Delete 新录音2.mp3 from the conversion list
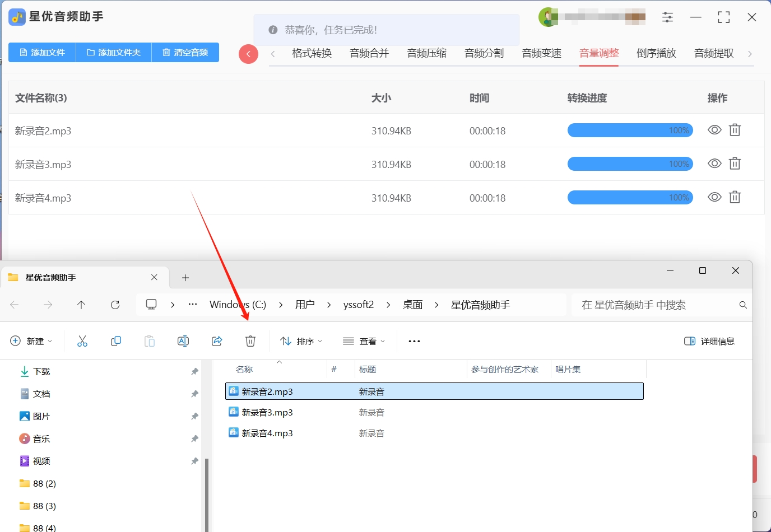771x532 pixels. (735, 130)
